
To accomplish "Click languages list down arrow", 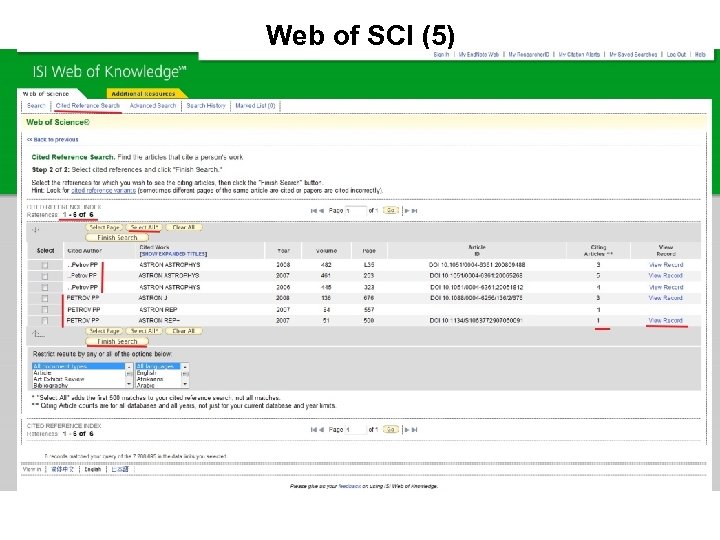I will coord(185,384).
